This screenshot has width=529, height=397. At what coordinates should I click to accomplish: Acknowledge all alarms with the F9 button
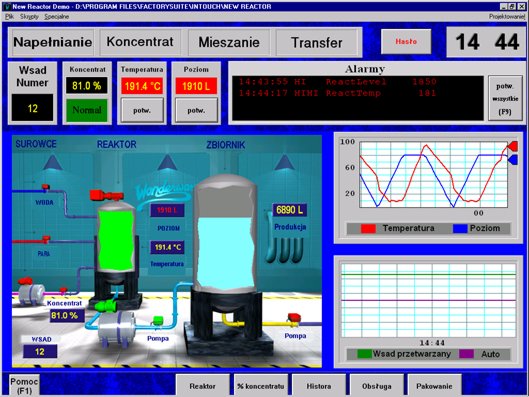point(505,98)
